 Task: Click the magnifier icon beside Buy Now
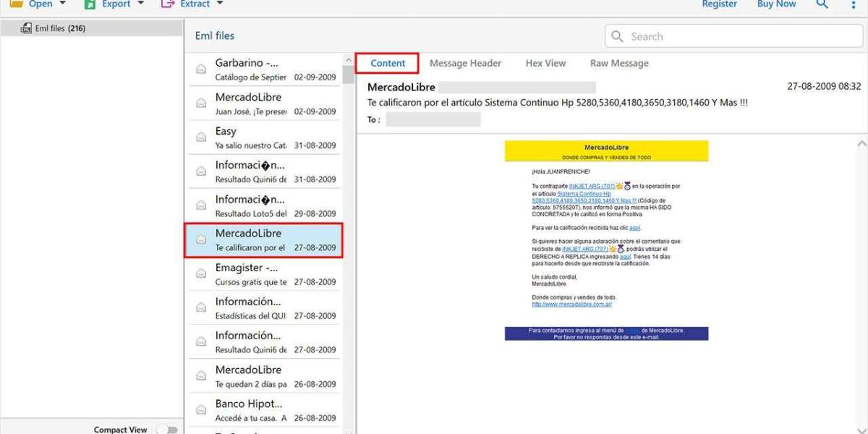pyautogui.click(x=822, y=4)
